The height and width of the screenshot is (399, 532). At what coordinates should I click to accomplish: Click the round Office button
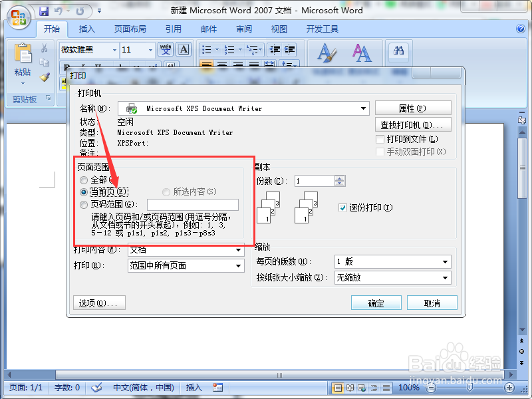tap(19, 17)
